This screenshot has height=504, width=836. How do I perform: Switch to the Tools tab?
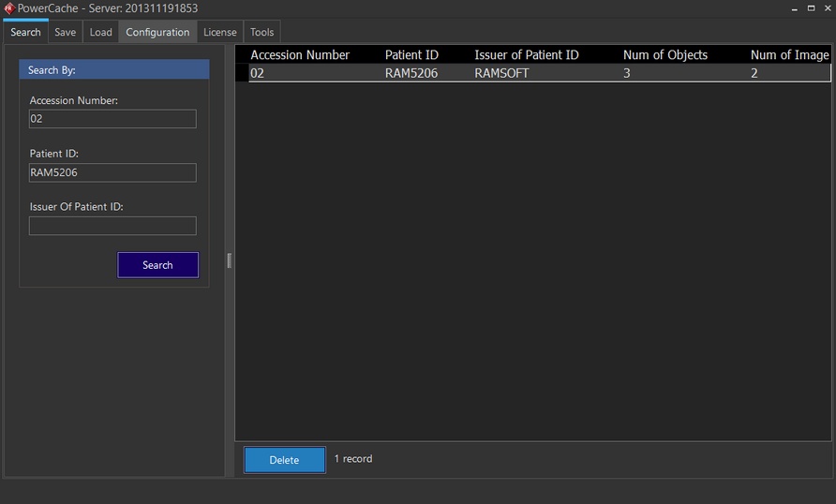[x=261, y=32]
